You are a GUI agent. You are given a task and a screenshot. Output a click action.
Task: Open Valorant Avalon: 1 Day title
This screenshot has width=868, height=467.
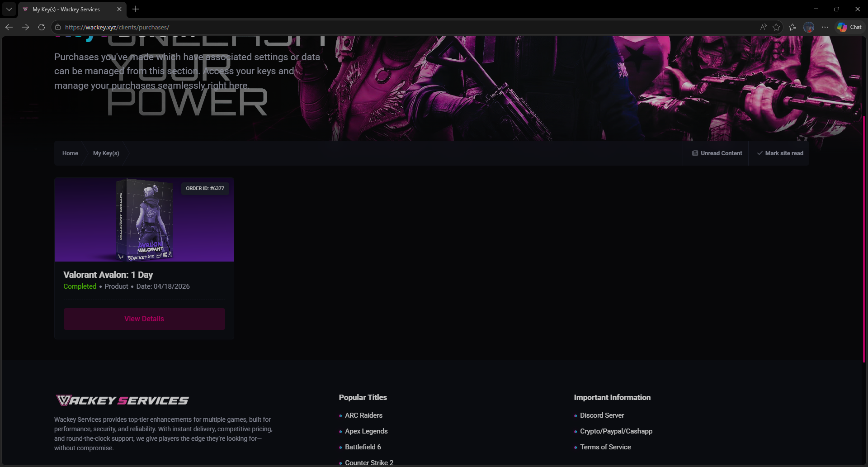coord(108,275)
